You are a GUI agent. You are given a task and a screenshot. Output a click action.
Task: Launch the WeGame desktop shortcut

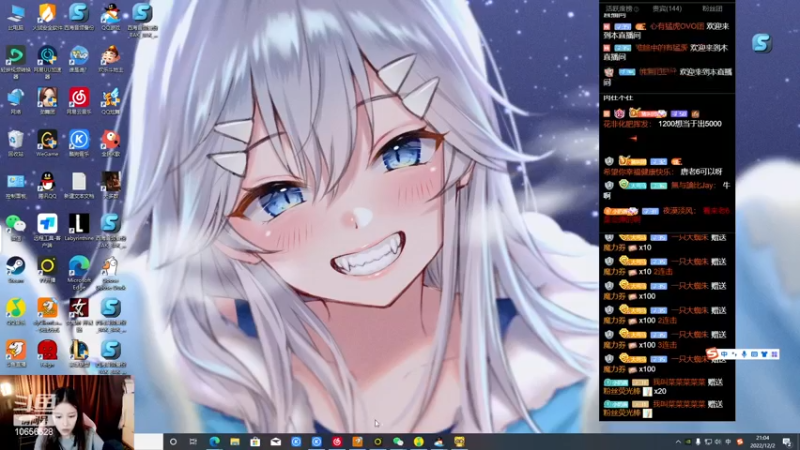coord(47,143)
